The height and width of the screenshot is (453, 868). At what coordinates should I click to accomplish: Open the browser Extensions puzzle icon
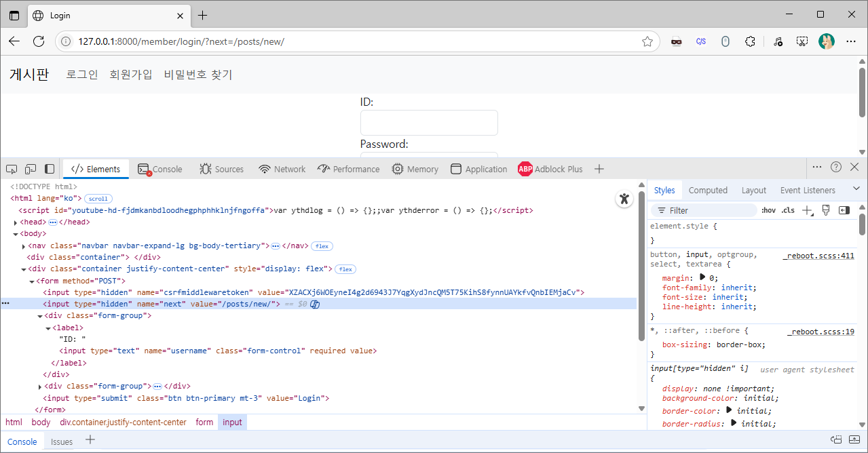[750, 41]
